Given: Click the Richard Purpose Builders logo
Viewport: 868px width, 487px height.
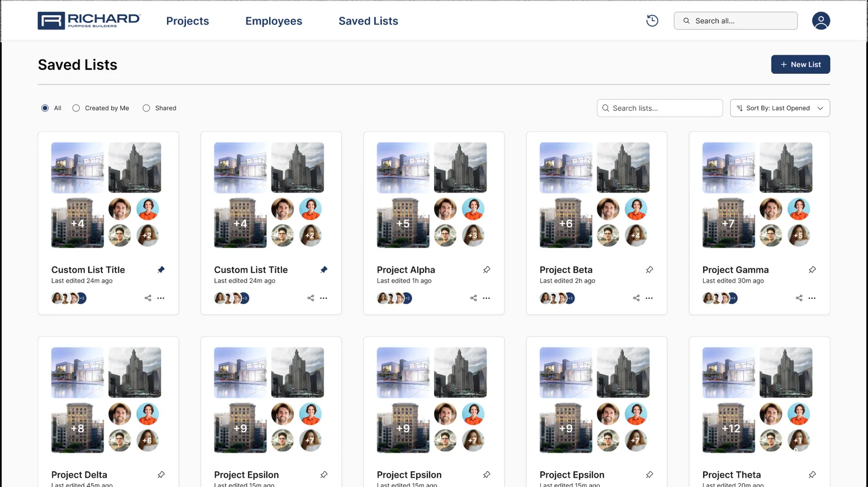Looking at the screenshot, I should [x=89, y=21].
